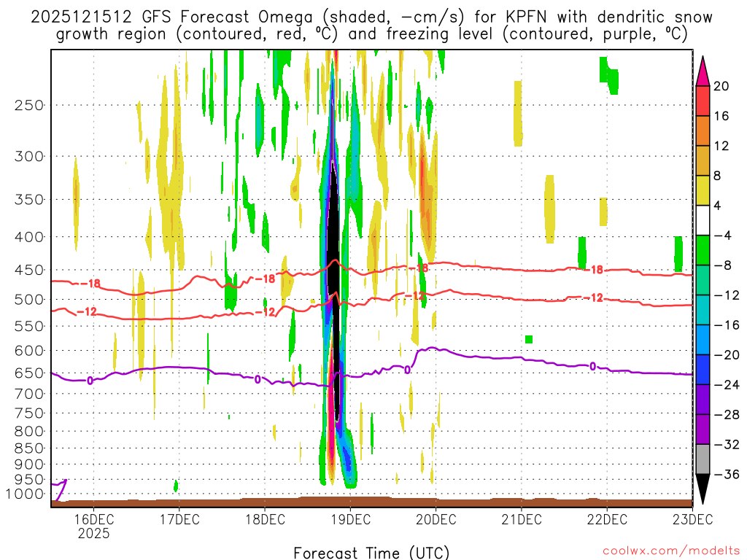This screenshot has height=560, width=747.
Task: Click the -12 contour label near 22DEC
Action: tap(593, 298)
